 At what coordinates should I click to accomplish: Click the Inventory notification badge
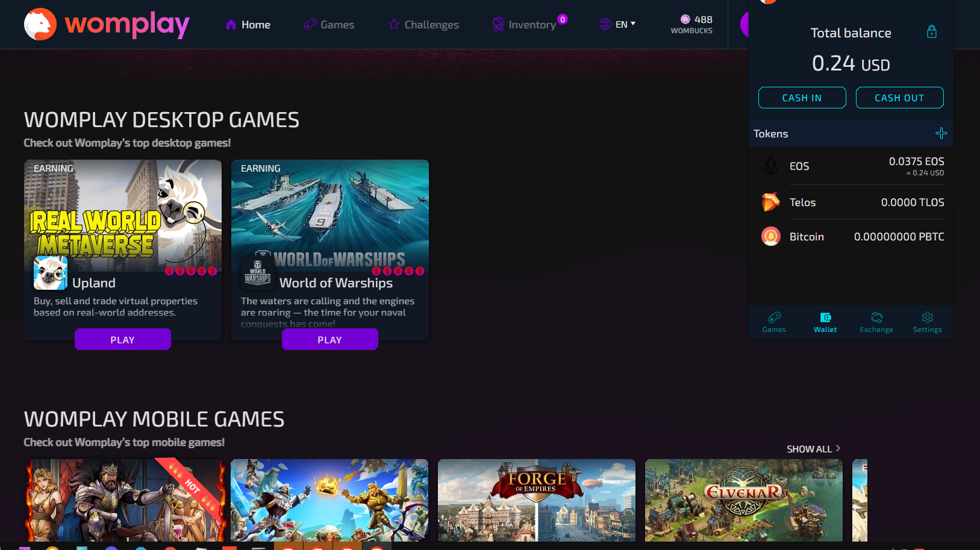pos(563,19)
